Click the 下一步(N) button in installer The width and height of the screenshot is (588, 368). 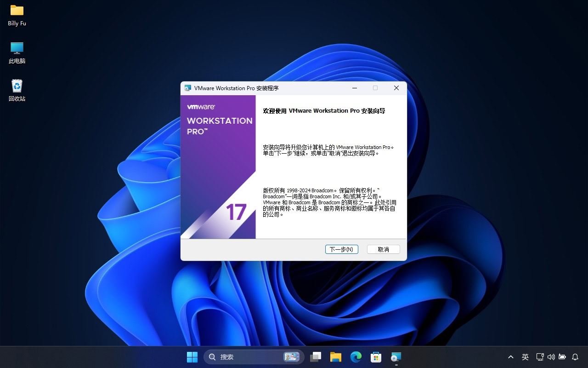[x=341, y=249]
